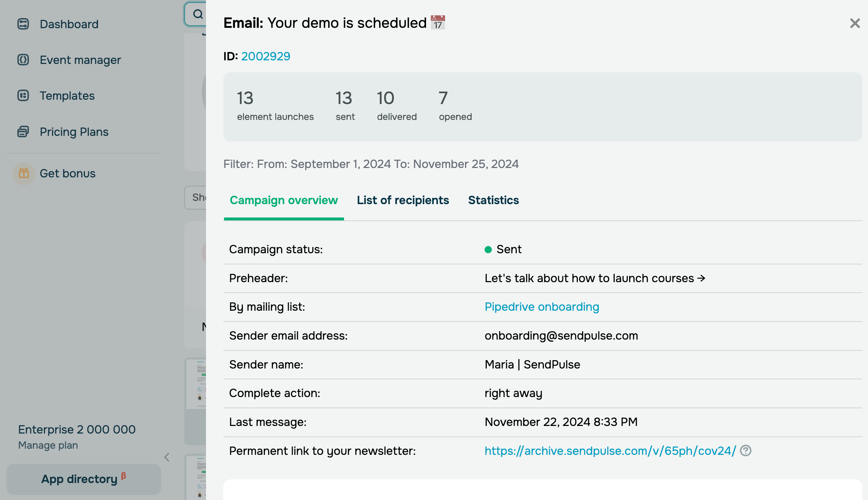Viewport: 868px width, 500px height.
Task: Open the archive.sendpulse.com permanent link
Action: click(x=610, y=451)
